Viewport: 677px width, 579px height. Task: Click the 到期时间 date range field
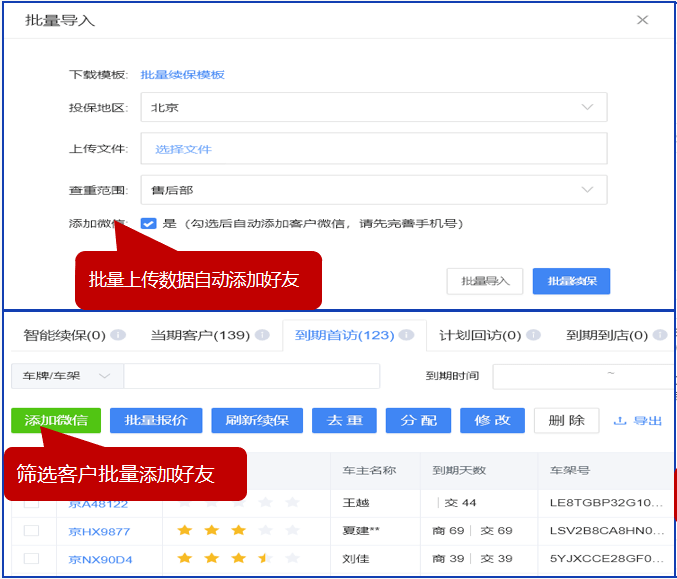click(582, 377)
